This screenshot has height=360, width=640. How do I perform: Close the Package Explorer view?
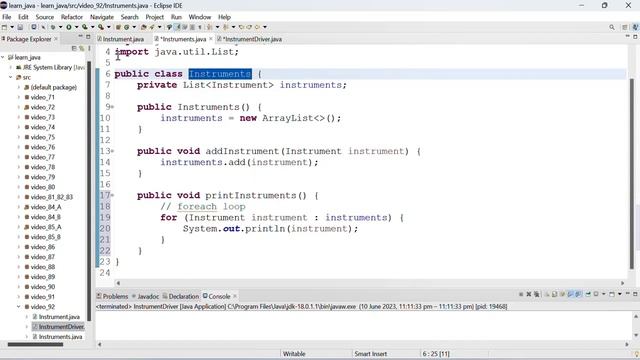56,39
